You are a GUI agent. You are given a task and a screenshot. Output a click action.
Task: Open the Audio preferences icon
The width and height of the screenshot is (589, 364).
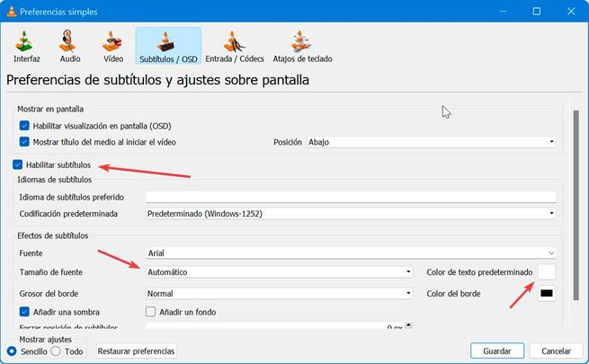[x=70, y=47]
